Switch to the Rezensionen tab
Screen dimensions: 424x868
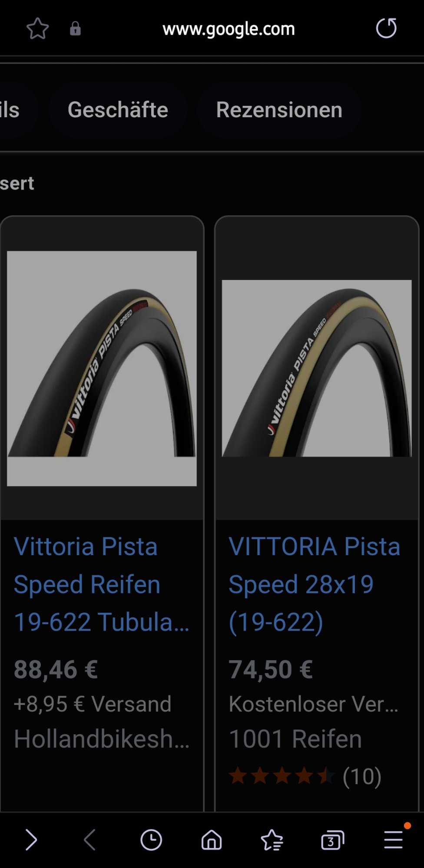pyautogui.click(x=279, y=109)
